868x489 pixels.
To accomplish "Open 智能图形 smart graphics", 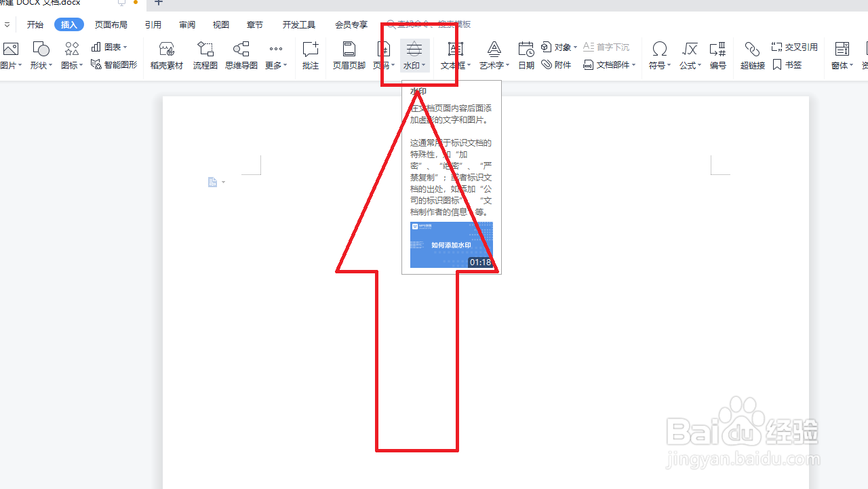I will [x=114, y=65].
